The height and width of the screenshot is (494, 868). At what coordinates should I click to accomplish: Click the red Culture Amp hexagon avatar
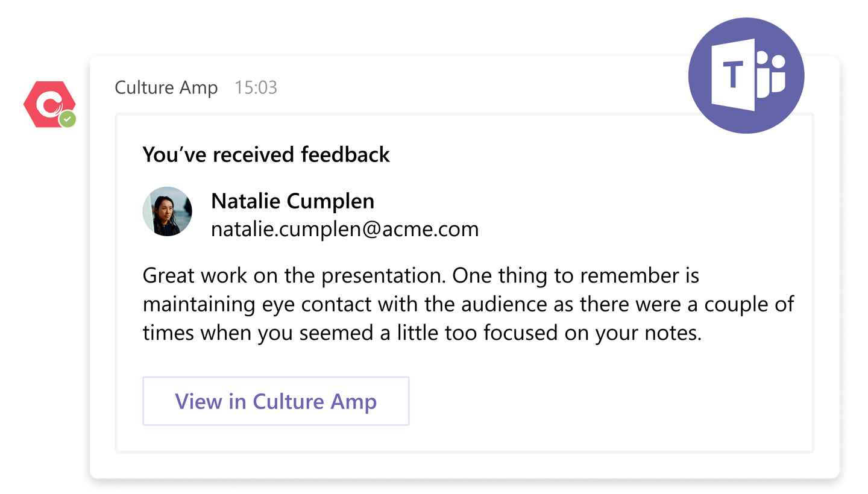coord(49,104)
